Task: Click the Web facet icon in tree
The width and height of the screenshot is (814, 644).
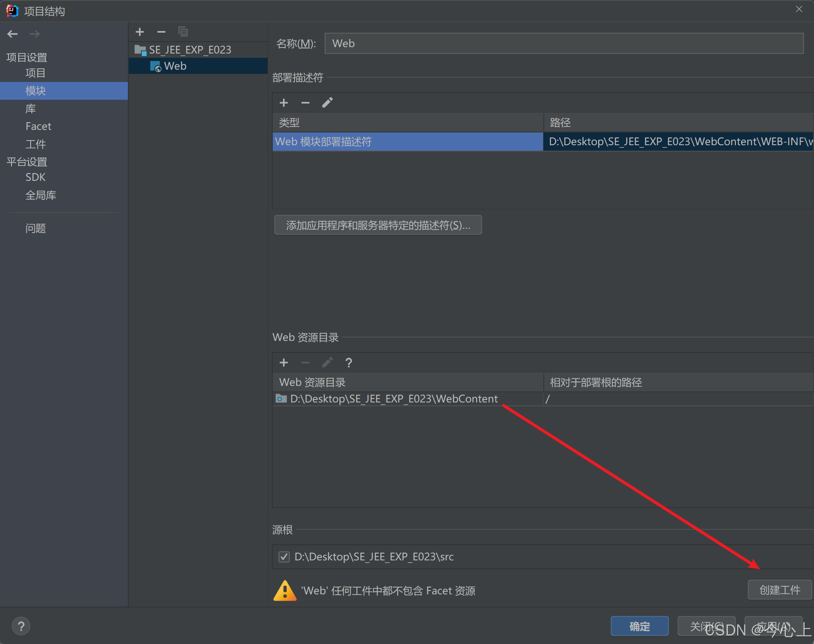Action: 156,66
